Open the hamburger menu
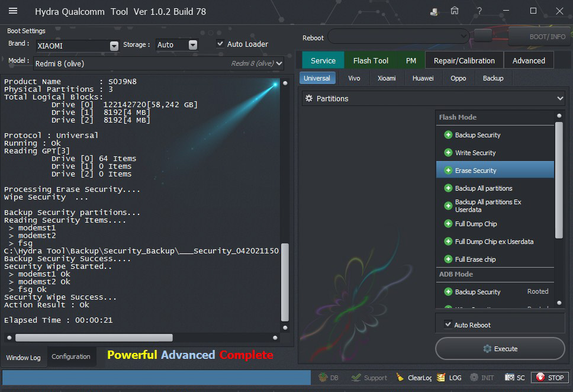This screenshot has height=392, width=573. 13,11
